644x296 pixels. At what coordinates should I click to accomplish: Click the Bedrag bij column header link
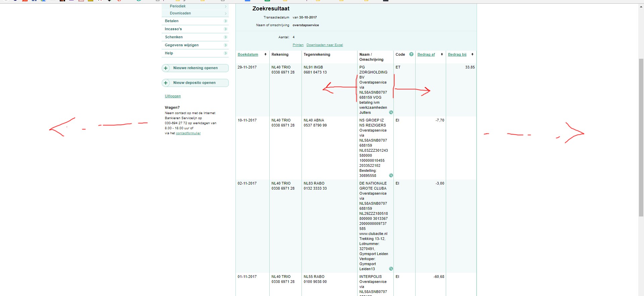(x=457, y=54)
